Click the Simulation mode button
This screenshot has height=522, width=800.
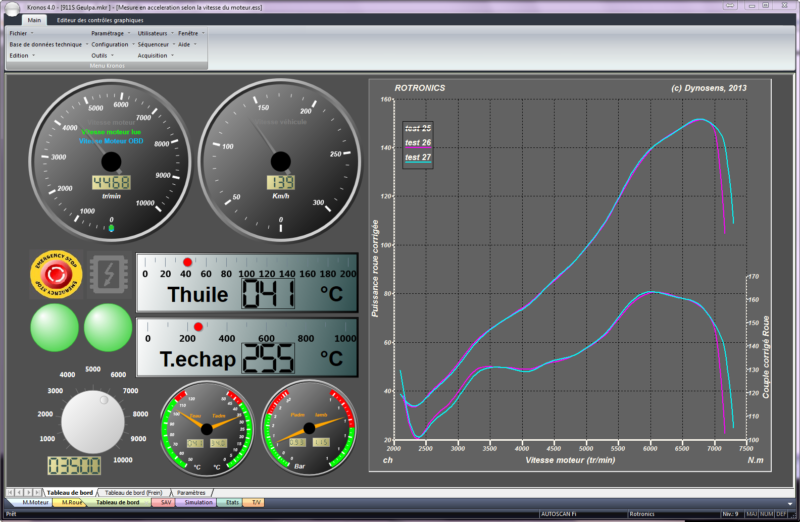(x=198, y=502)
